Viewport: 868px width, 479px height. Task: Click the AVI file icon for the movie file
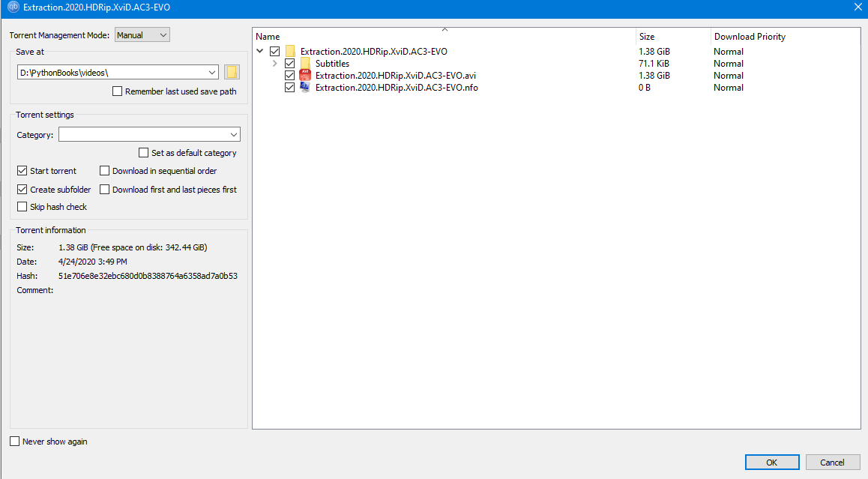pos(304,75)
